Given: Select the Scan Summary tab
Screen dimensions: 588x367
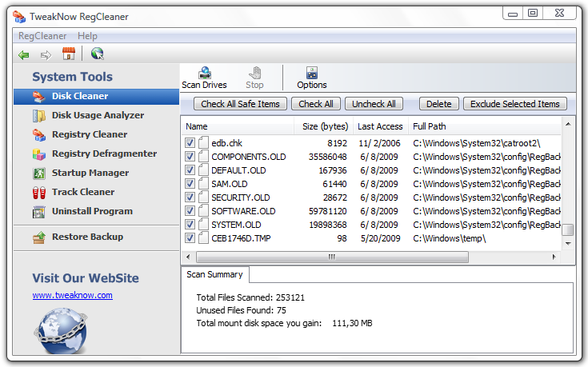Looking at the screenshot, I should 215,274.
